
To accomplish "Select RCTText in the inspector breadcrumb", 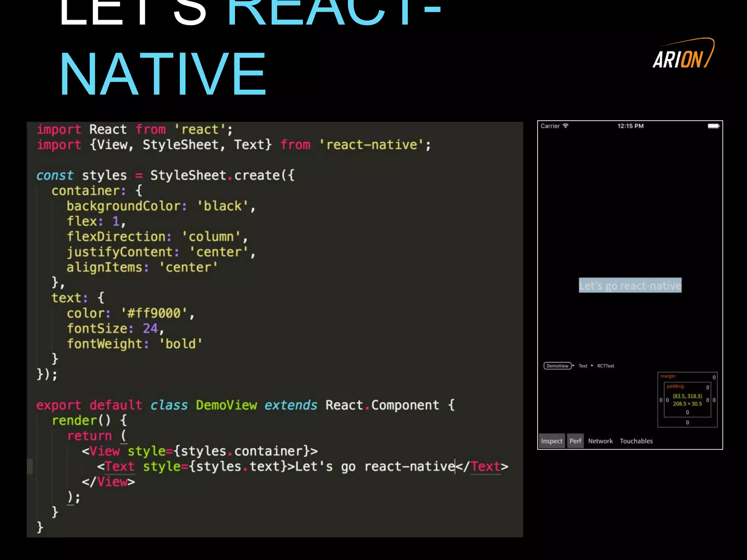I will tap(605, 366).
